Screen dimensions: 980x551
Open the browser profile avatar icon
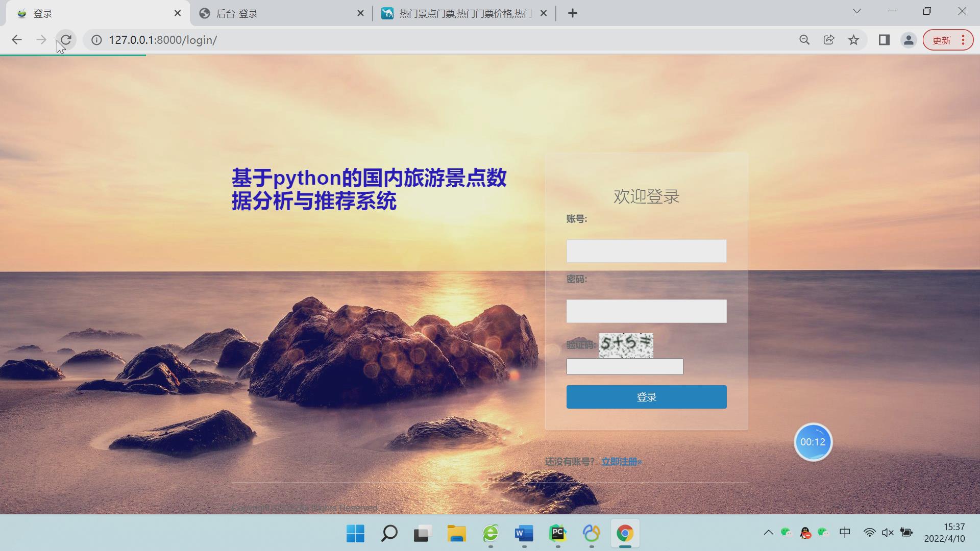(x=909, y=40)
